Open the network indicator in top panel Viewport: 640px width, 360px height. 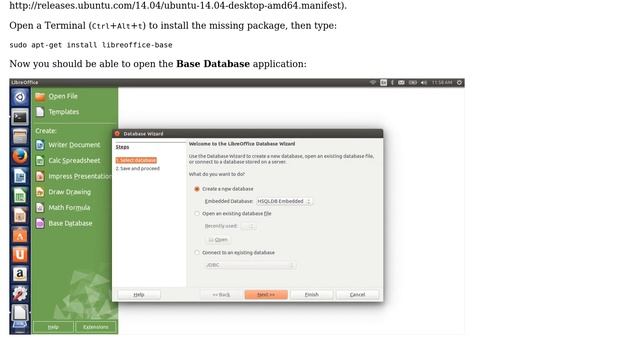(373, 82)
